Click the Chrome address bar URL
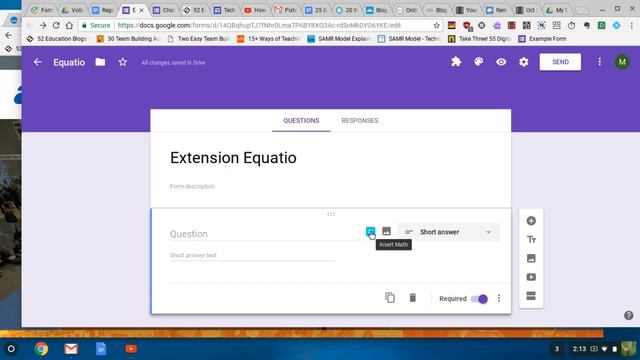The width and height of the screenshot is (640, 360). point(259,25)
